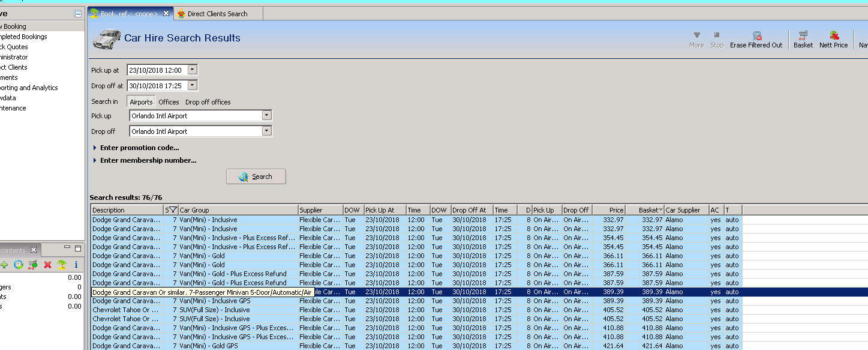
Task: Sort by AC column header
Action: click(x=716, y=210)
